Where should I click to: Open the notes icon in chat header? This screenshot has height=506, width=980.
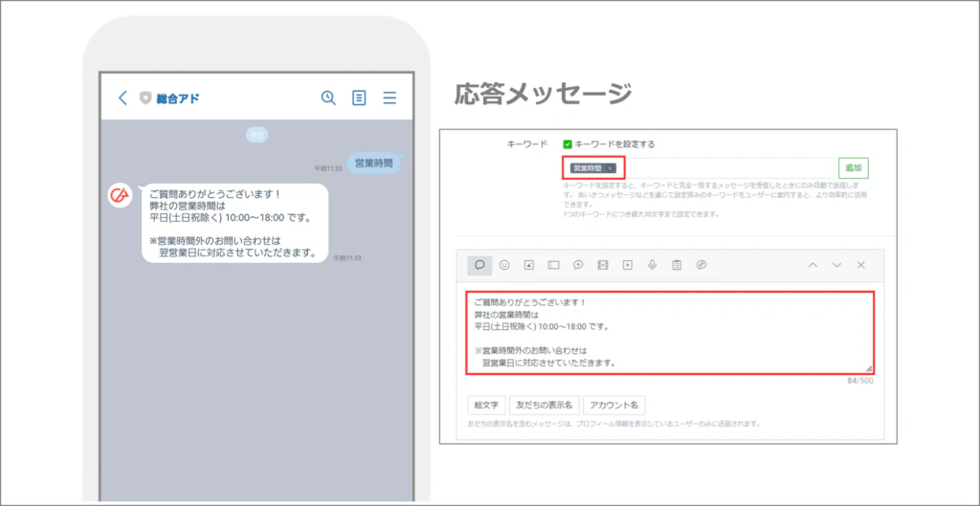tap(359, 99)
